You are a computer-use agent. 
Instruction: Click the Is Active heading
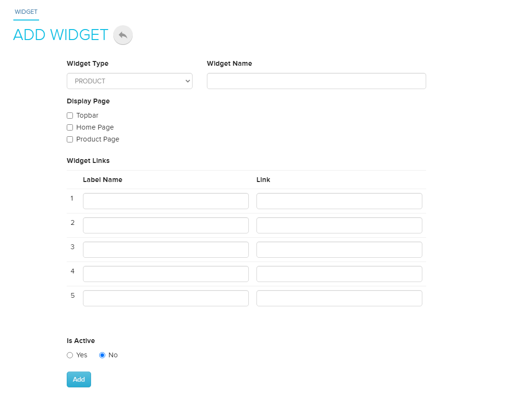tap(81, 341)
